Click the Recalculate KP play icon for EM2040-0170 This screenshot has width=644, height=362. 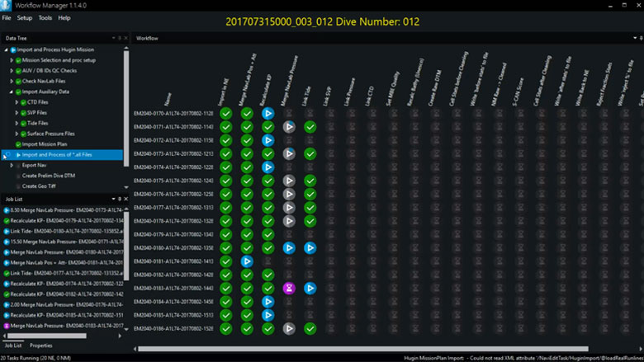(268, 114)
